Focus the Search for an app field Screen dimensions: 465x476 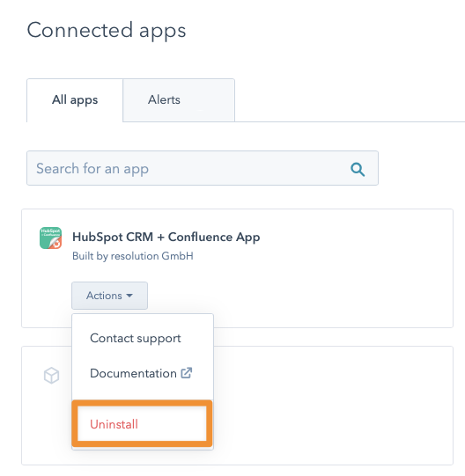tap(203, 168)
